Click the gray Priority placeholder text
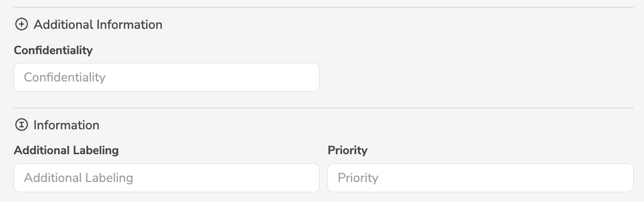 pos(358,178)
